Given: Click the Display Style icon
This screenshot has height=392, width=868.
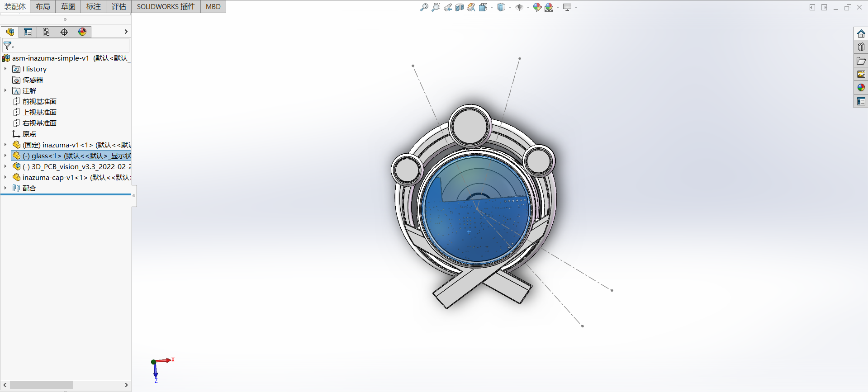Looking at the screenshot, I should pos(501,7).
